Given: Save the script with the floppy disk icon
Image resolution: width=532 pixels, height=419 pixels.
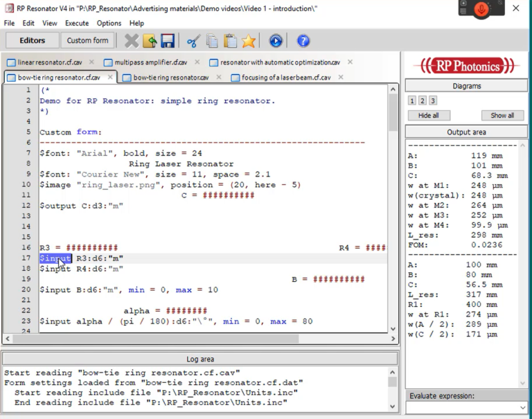Looking at the screenshot, I should coord(168,41).
